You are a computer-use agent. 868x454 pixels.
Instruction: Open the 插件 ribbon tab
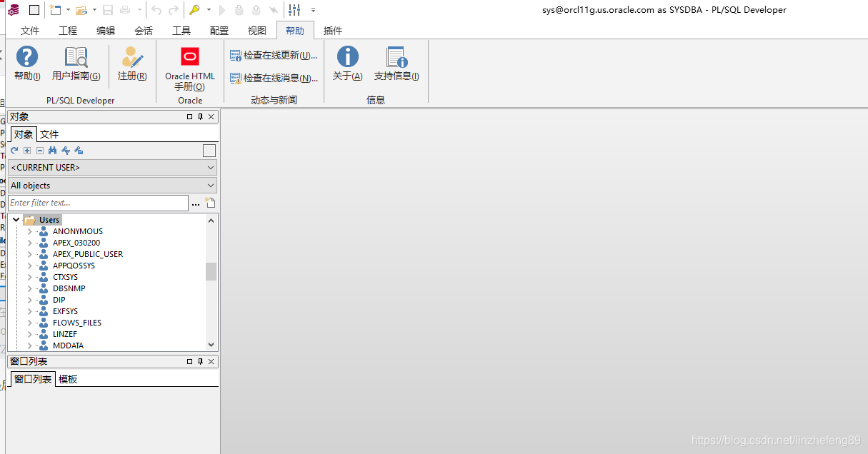coord(333,31)
